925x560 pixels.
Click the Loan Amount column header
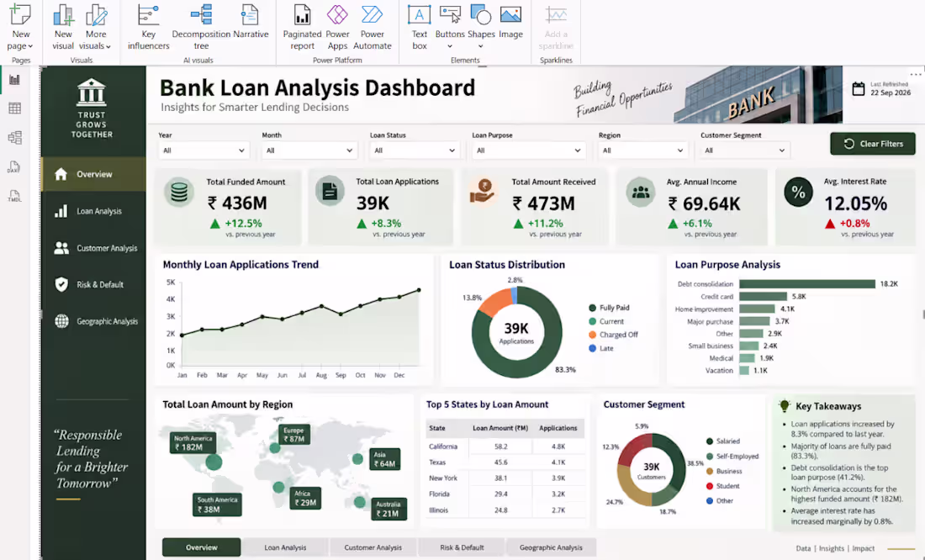click(500, 428)
